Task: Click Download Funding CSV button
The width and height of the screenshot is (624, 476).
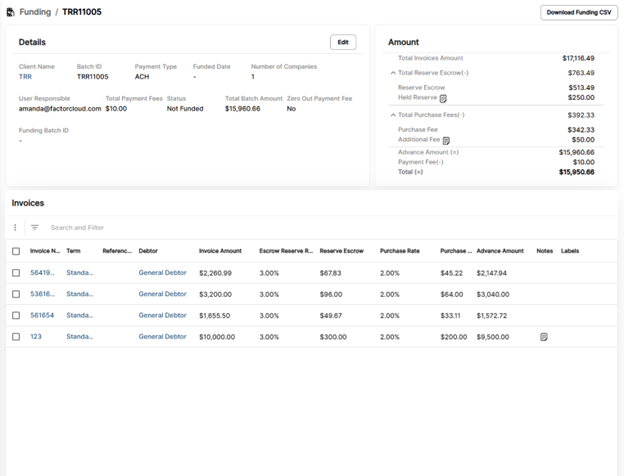Action: 579,12
